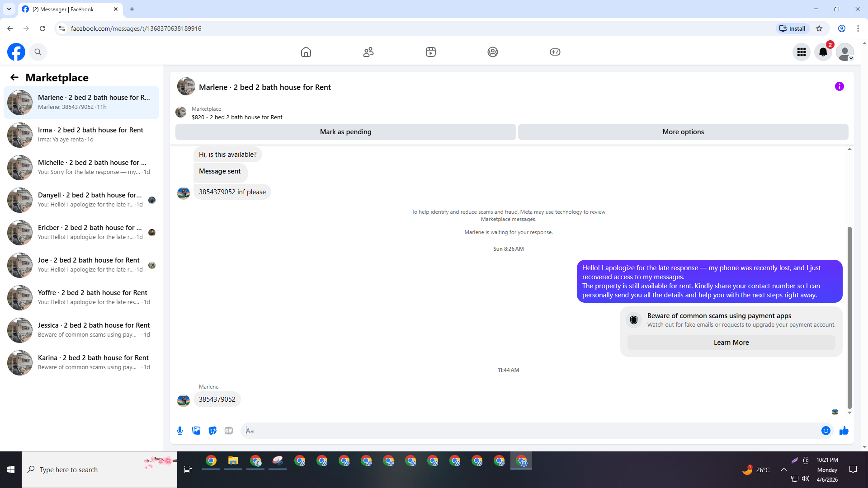
Task: Go back from Marketplace with the arrow
Action: [x=14, y=77]
